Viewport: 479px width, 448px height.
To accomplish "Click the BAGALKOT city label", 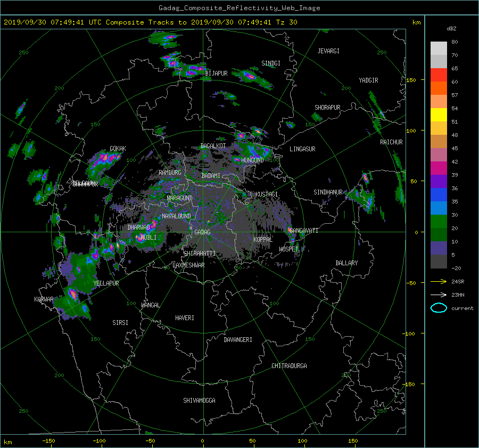I will pos(213,146).
